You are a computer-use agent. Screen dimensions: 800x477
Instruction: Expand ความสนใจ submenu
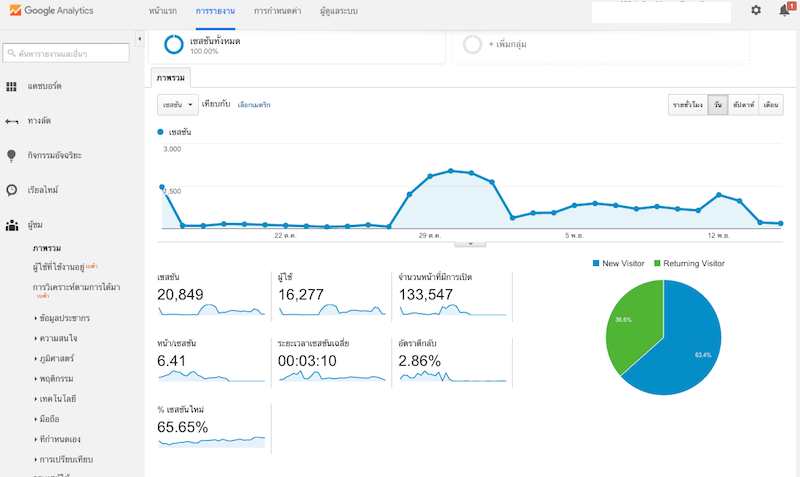pyautogui.click(x=58, y=338)
